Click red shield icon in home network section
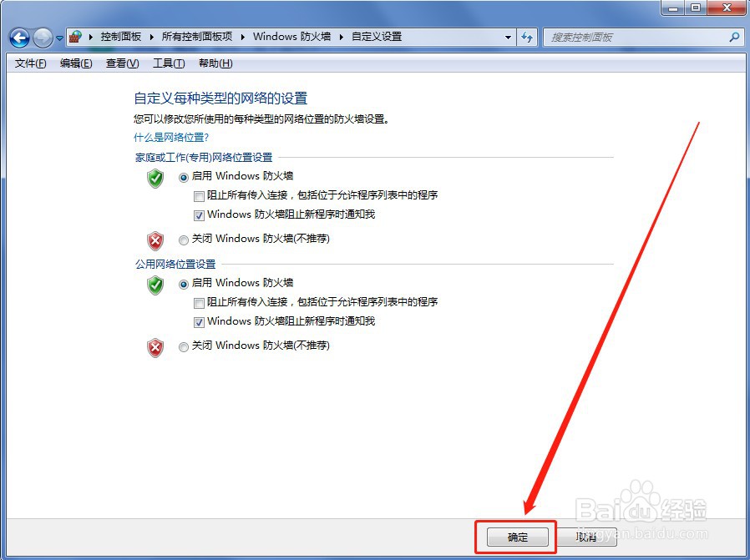Image resolution: width=750 pixels, height=560 pixels. click(x=155, y=241)
